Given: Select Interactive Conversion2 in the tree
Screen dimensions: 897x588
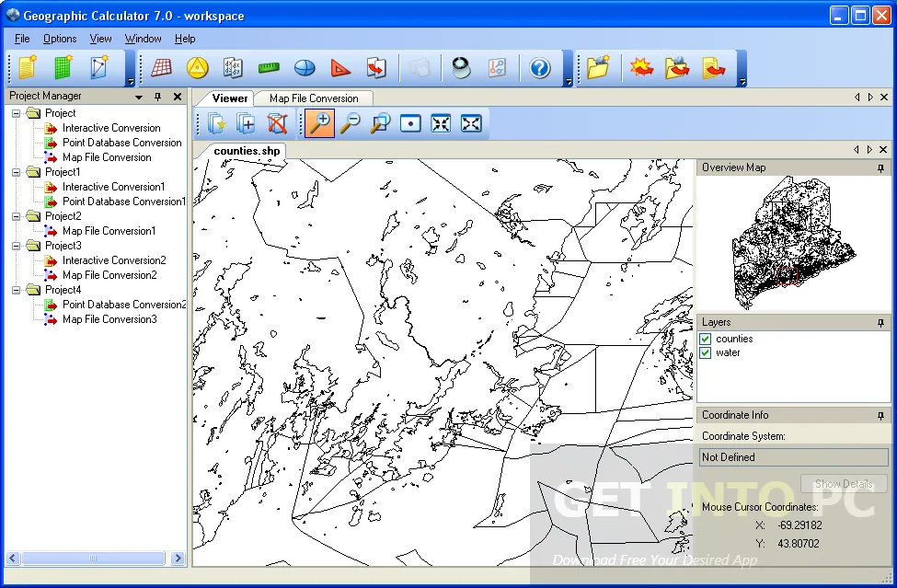Looking at the screenshot, I should (x=114, y=260).
